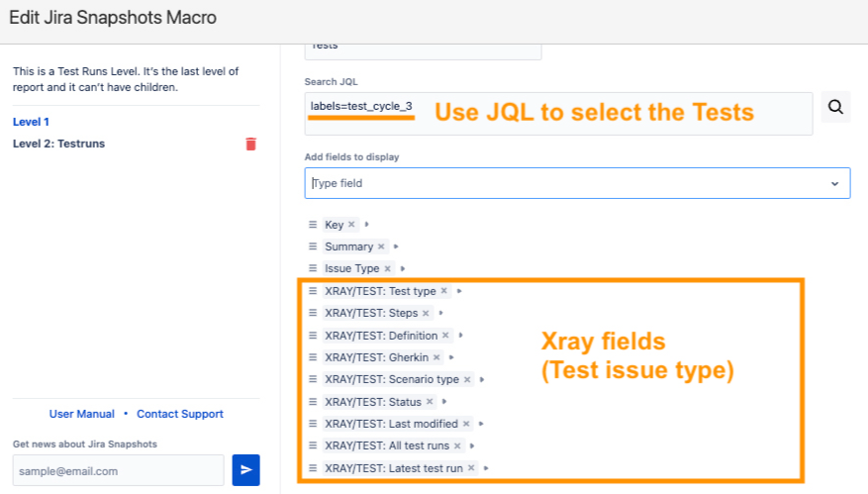This screenshot has width=868, height=494.
Task: Click the blue send email subscribe button
Action: point(245,470)
